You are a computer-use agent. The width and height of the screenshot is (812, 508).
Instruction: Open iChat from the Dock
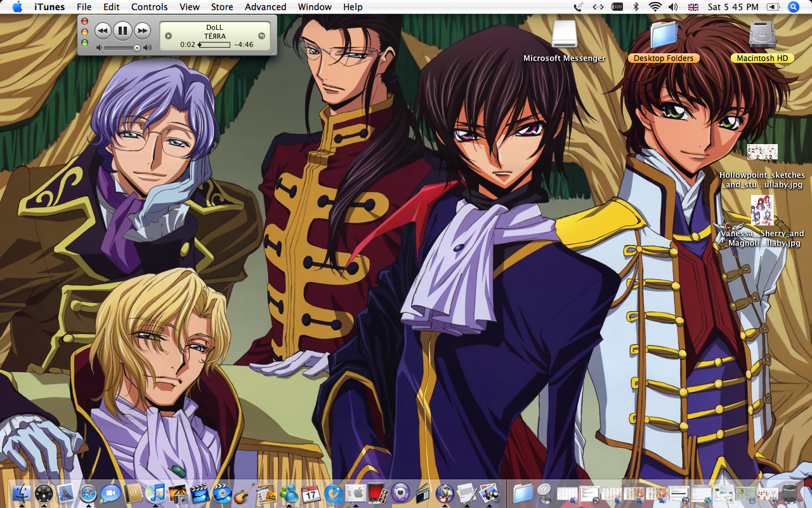(x=110, y=493)
